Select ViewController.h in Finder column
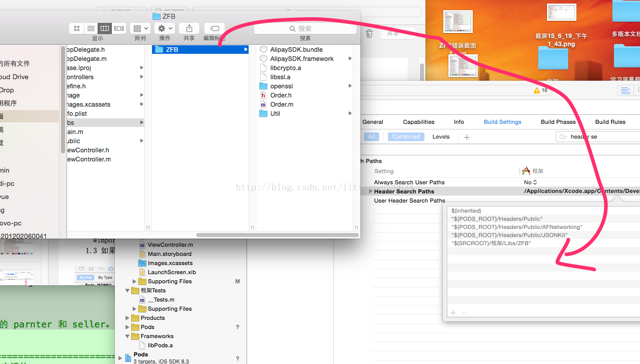 pyautogui.click(x=88, y=150)
